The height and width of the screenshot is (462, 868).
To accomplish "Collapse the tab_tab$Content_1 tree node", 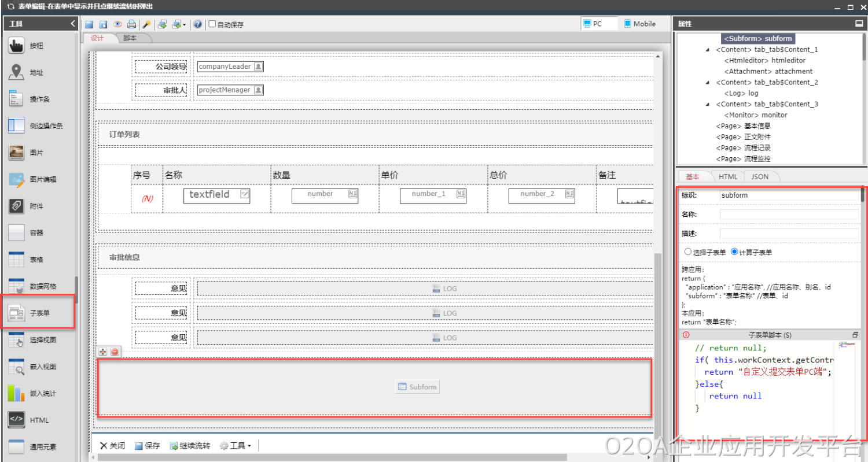I will 708,50.
